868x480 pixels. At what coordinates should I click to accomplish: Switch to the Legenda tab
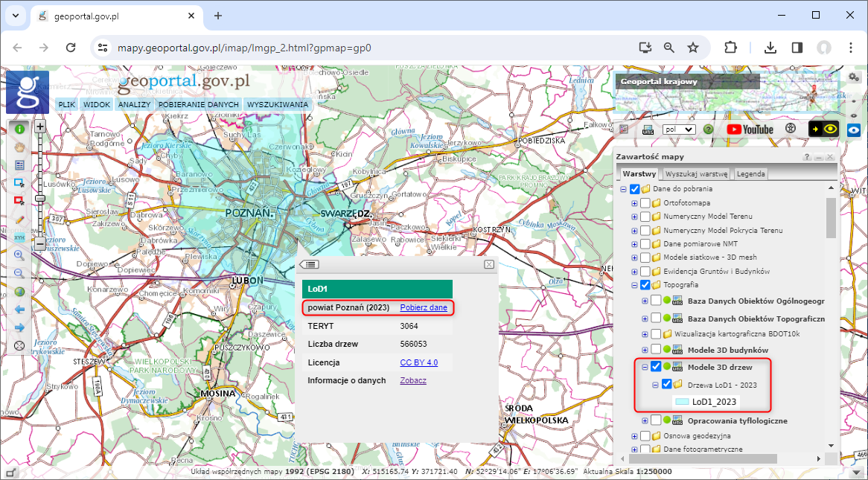pos(750,173)
